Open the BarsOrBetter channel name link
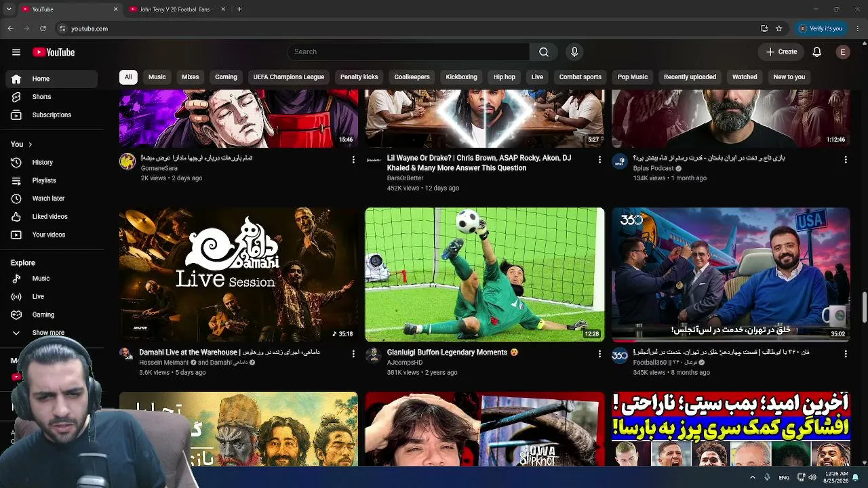Viewport: 868px width, 488px height. click(x=405, y=178)
